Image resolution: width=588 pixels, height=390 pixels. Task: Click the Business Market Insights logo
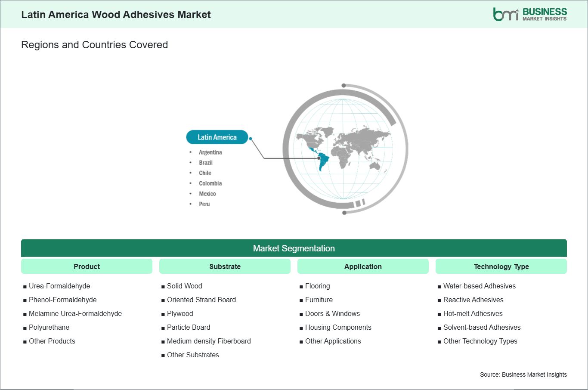coord(530,14)
